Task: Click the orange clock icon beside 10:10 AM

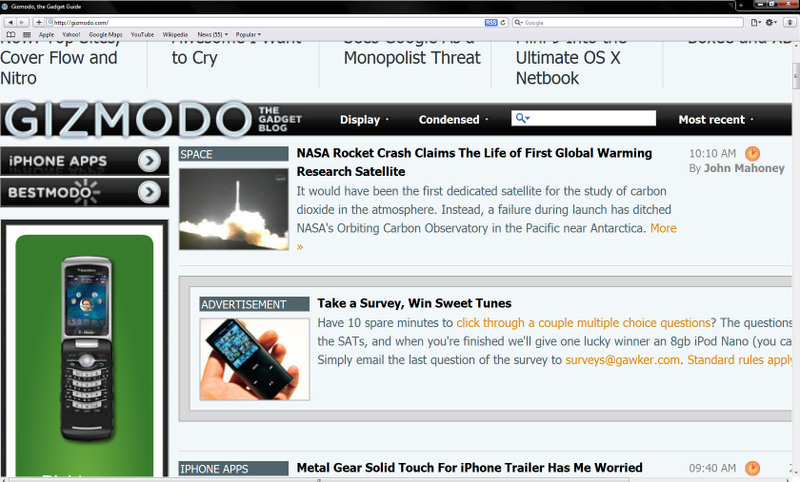Action: (x=753, y=154)
